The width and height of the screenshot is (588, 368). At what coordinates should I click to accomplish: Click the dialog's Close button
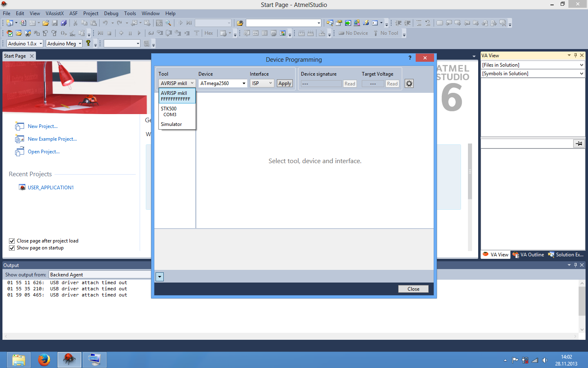(413, 289)
